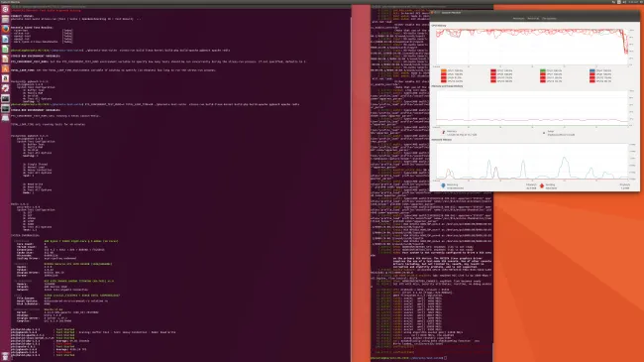Change the CPU1 orange color swatch
This screenshot has height=362, width=644.
(x=444, y=70)
